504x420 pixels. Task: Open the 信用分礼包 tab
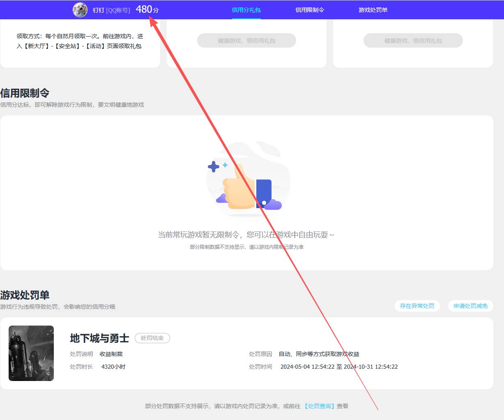(x=246, y=9)
